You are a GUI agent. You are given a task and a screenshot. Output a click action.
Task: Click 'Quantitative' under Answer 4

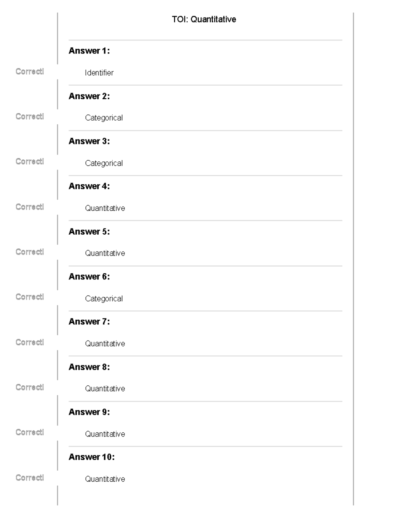(x=105, y=208)
